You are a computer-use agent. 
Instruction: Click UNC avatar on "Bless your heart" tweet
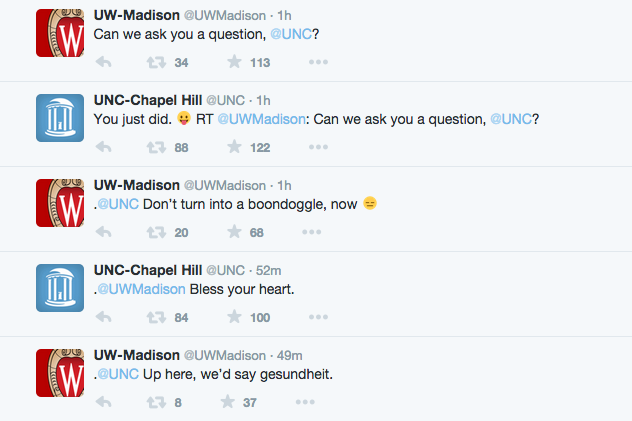click(59, 287)
